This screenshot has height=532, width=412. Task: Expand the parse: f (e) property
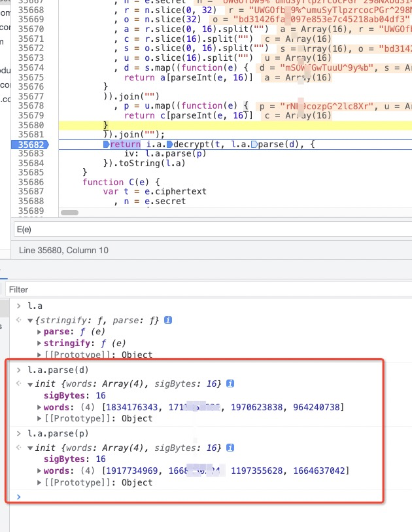pyautogui.click(x=39, y=332)
